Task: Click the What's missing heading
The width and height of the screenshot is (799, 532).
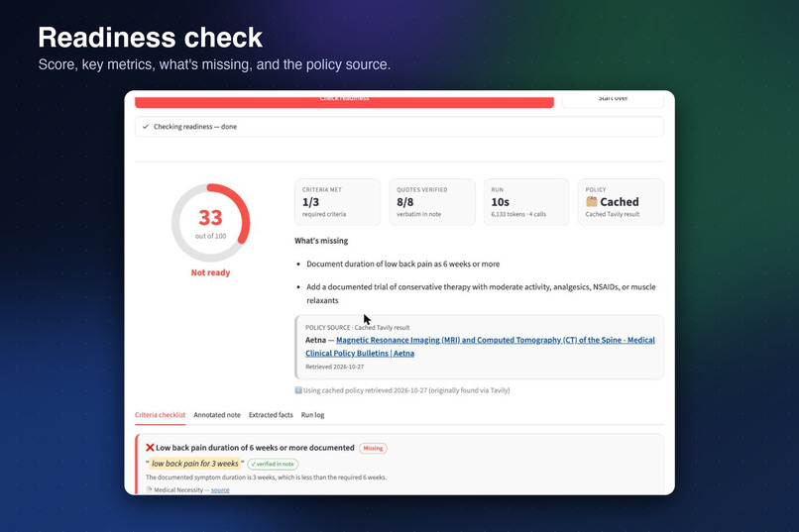Action: [321, 241]
